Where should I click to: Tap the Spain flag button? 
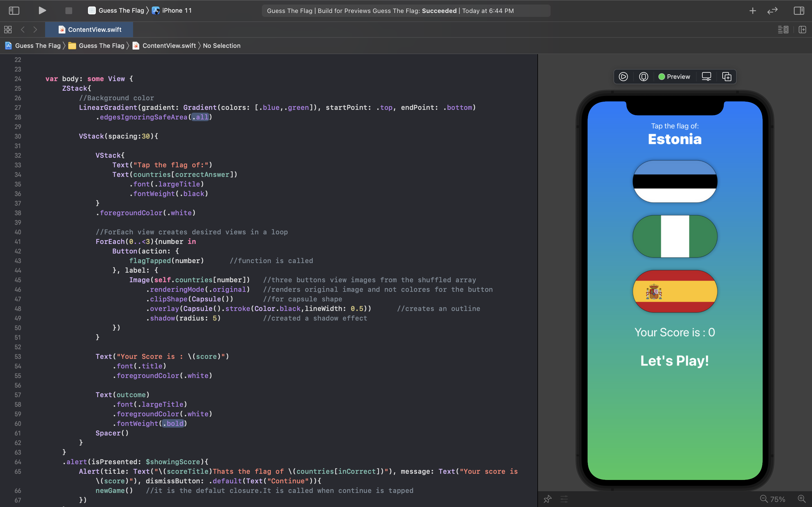[x=675, y=291]
